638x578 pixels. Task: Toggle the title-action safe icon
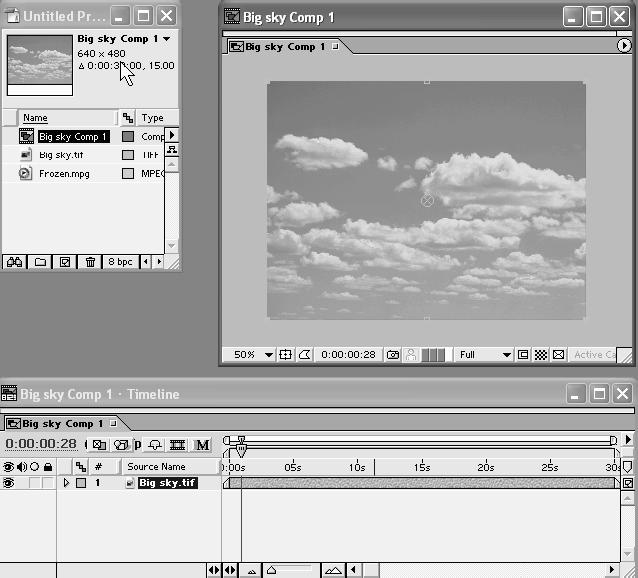click(285, 355)
